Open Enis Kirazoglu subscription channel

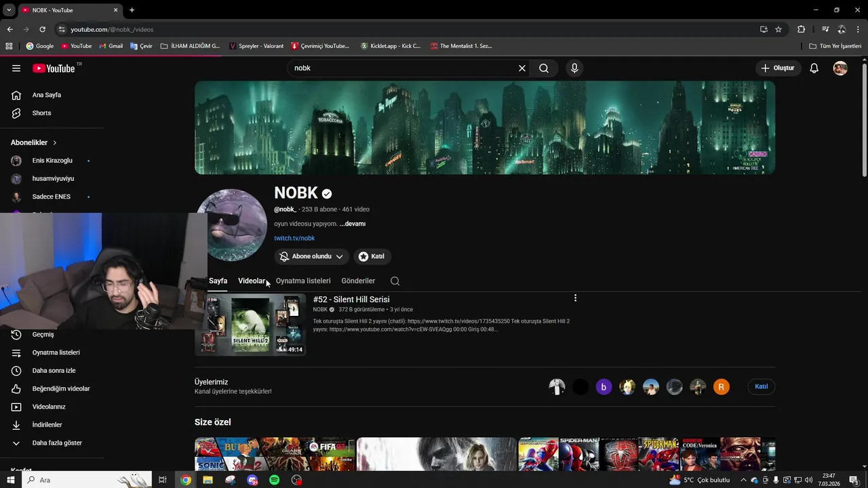(52, 161)
